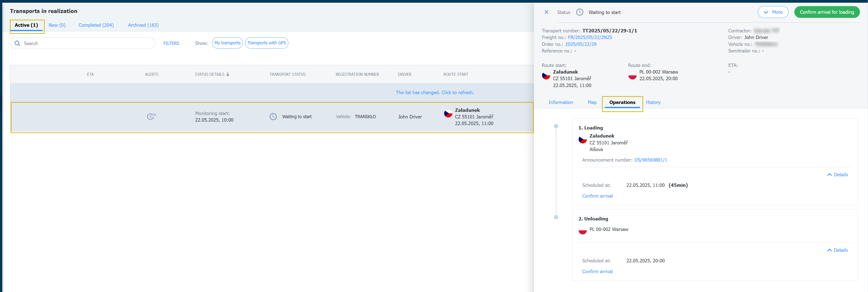Click the Unloading timeline dot
Image resolution: width=868 pixels, height=292 pixels.
click(x=556, y=217)
